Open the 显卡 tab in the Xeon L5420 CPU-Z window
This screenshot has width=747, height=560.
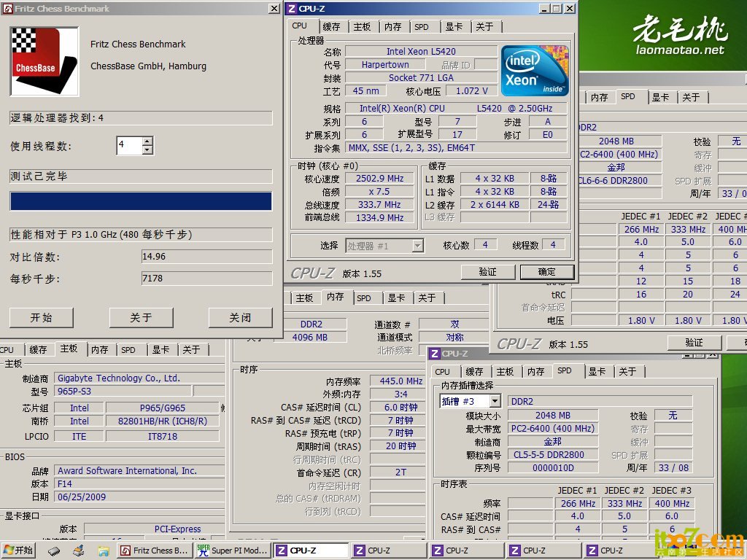454,27
